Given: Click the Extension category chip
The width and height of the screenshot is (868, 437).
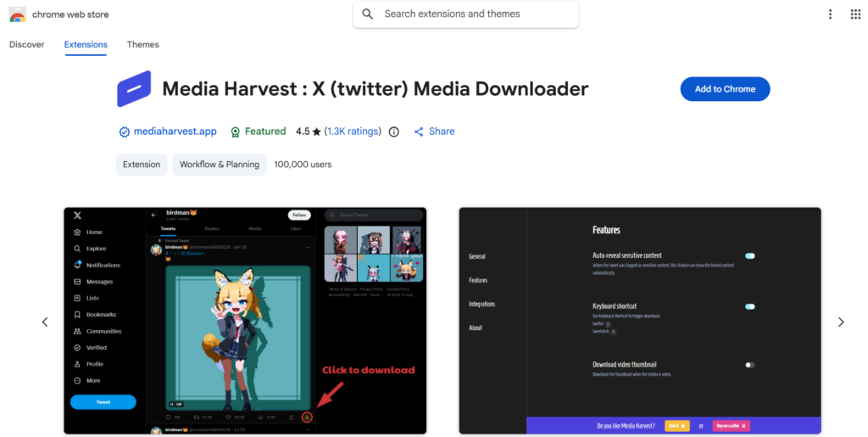Looking at the screenshot, I should point(142,165).
